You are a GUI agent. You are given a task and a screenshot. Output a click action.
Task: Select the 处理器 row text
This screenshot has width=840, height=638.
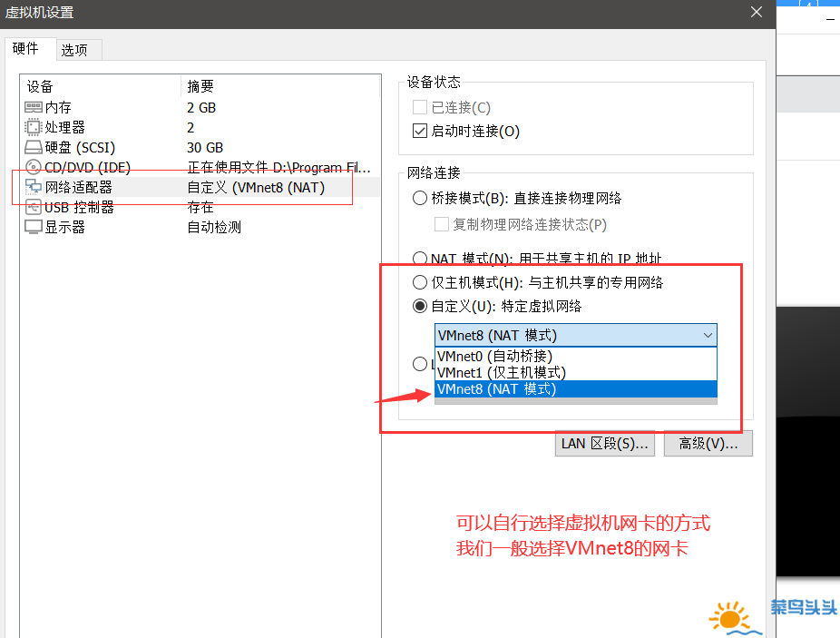click(64, 127)
